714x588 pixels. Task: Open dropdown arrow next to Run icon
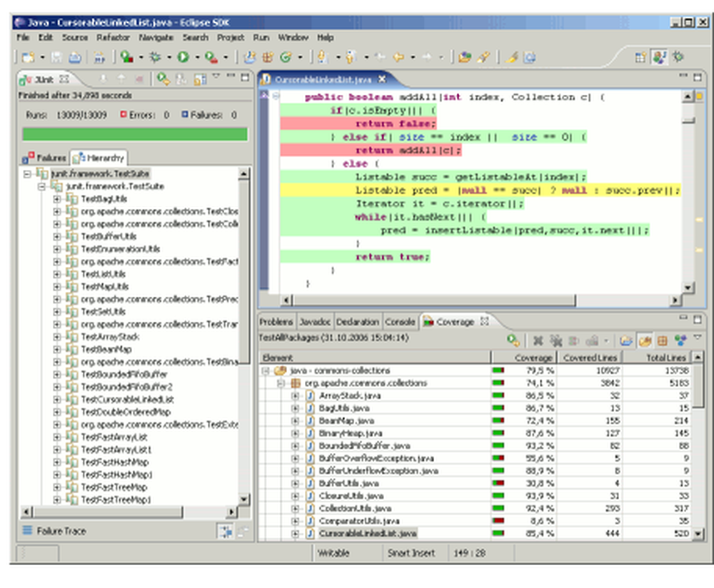(x=197, y=57)
